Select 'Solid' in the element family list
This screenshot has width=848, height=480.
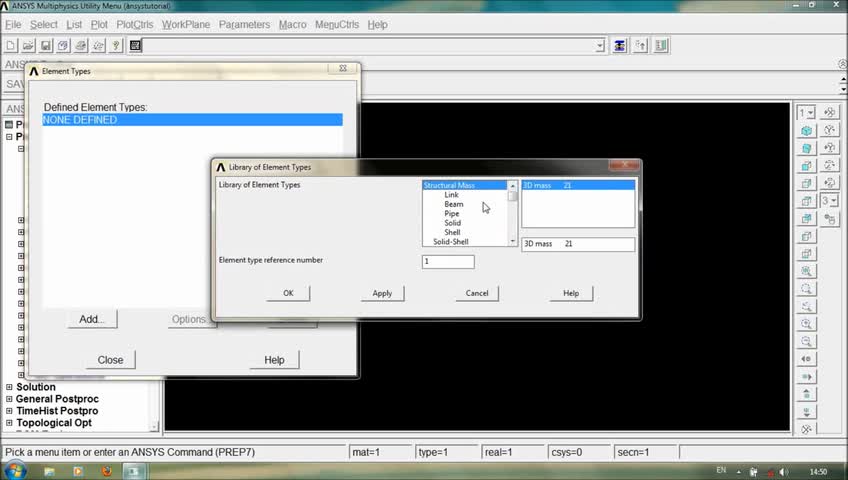[453, 223]
